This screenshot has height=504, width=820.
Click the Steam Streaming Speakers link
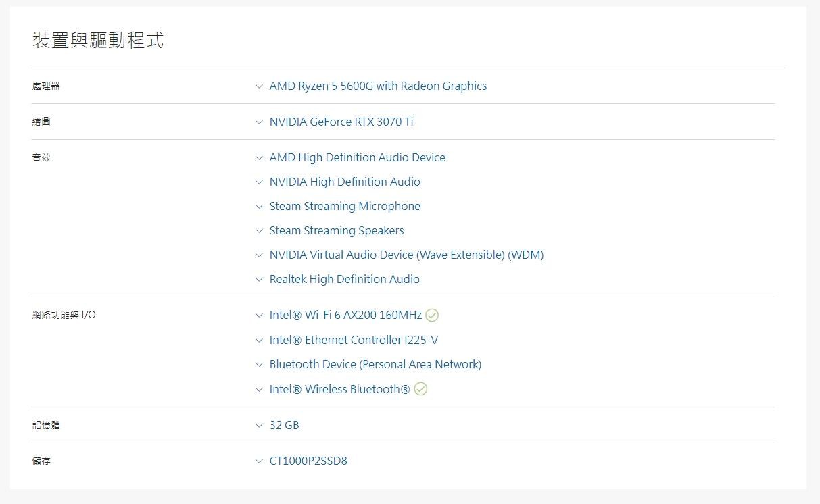coord(336,231)
